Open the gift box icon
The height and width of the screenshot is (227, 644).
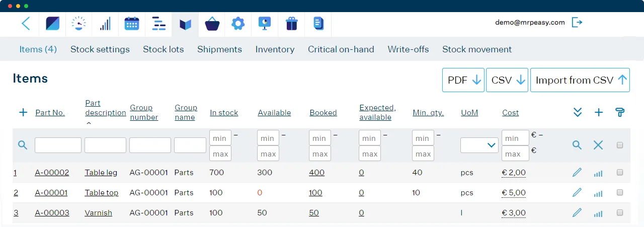291,24
